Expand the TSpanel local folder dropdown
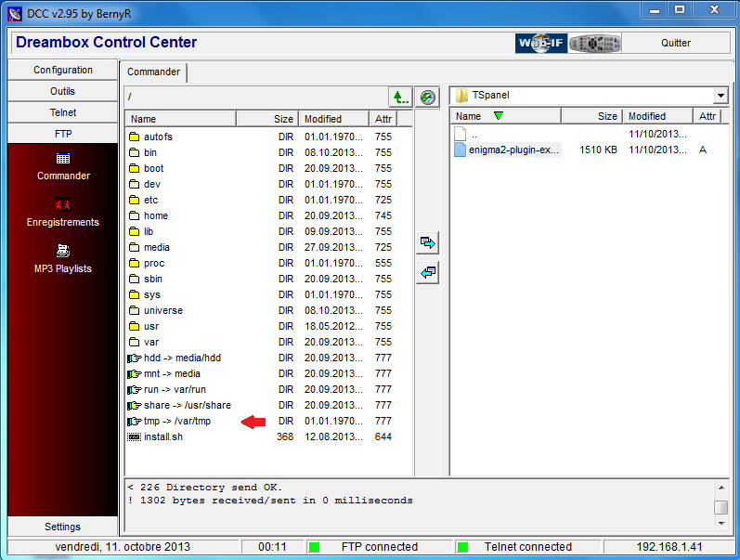This screenshot has height=560, width=740. point(721,96)
